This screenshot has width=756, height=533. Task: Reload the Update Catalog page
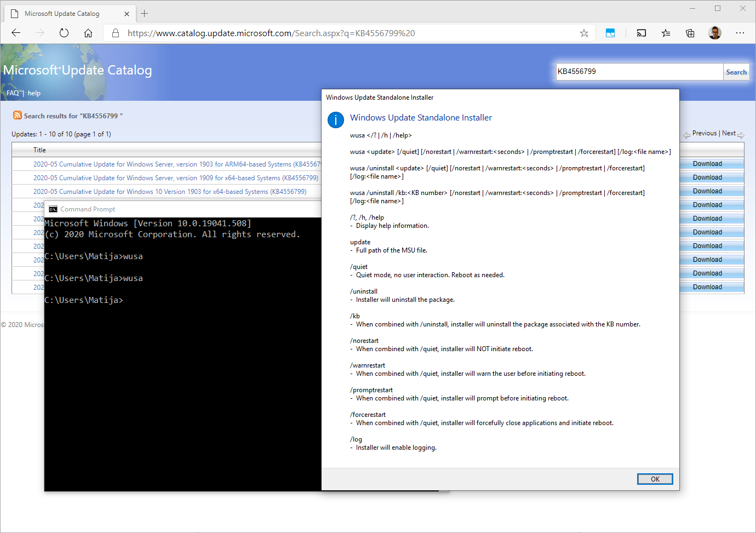pos(64,33)
